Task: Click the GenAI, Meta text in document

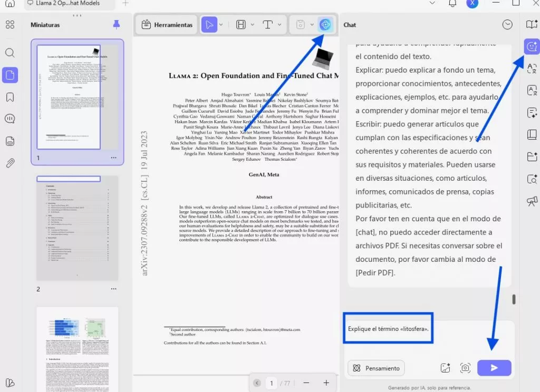Action: pos(264,174)
